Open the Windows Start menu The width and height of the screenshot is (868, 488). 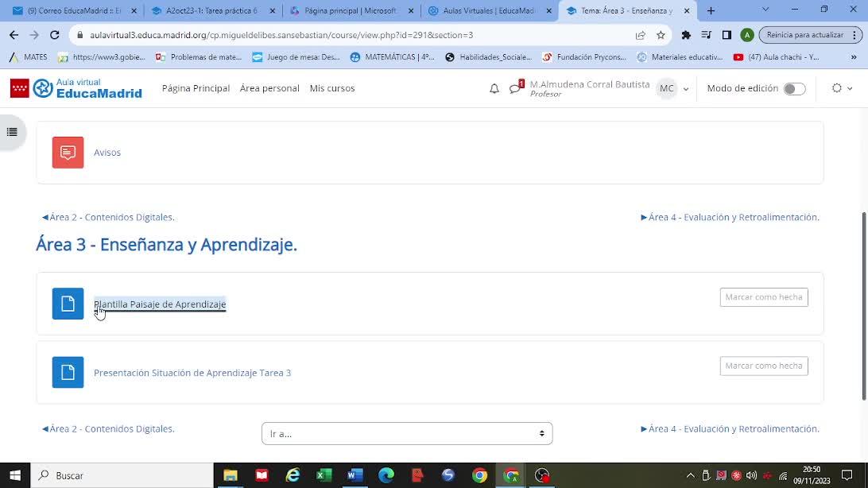[15, 475]
